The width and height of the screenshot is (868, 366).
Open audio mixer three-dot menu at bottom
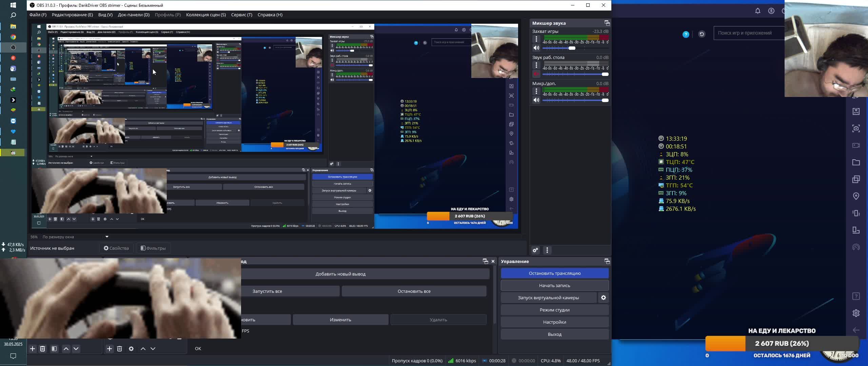click(547, 250)
